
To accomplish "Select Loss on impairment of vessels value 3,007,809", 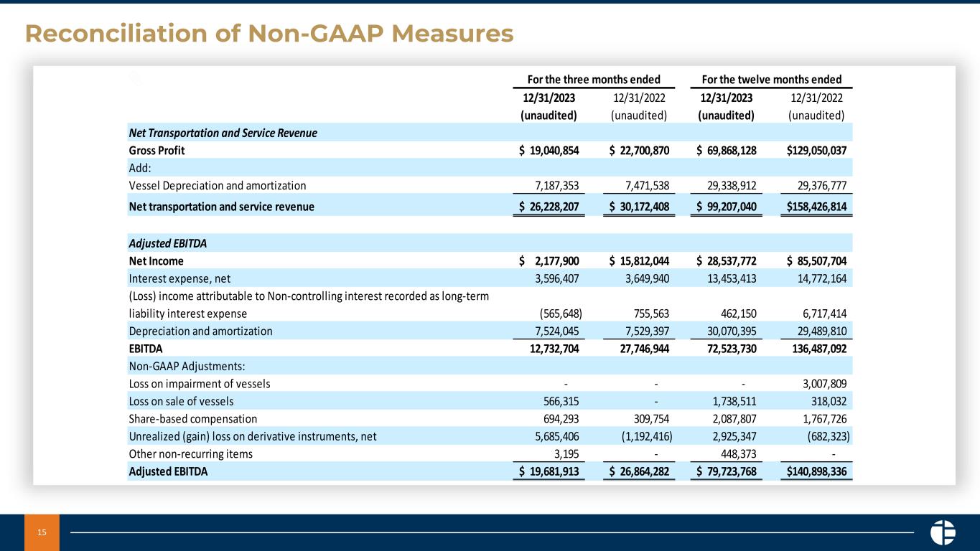I will (x=822, y=383).
